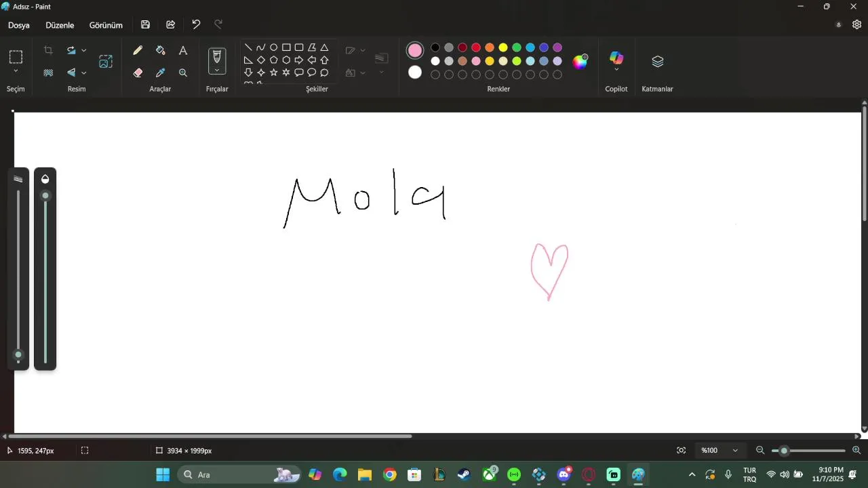868x488 pixels.
Task: Select the line shape
Action: point(248,47)
